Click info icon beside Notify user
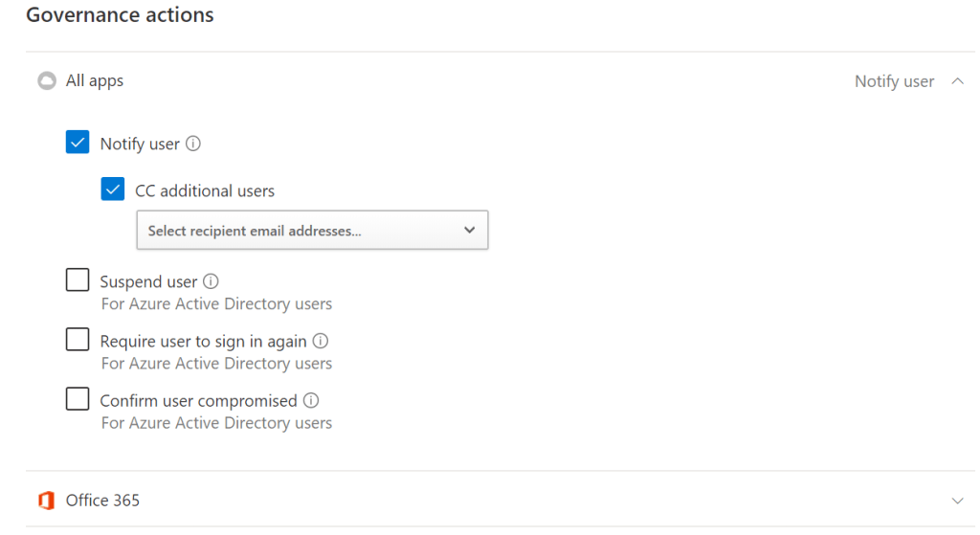Viewport: 980px width, 535px height. pyautogui.click(x=193, y=144)
